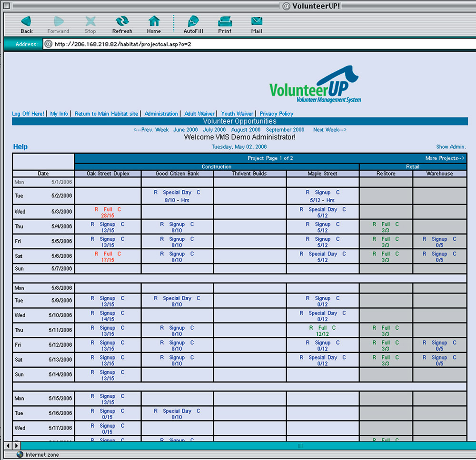The width and height of the screenshot is (476, 460).
Task: Click Full for ReStore on 5/4/2006
Action: click(x=386, y=224)
